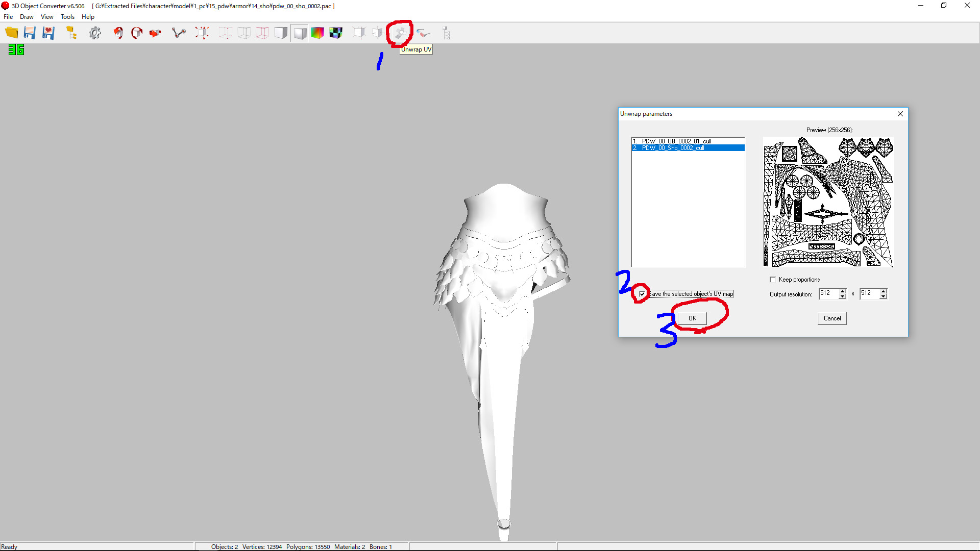Click the blue floppy save icon
Screen dimensions: 980x551
point(30,33)
